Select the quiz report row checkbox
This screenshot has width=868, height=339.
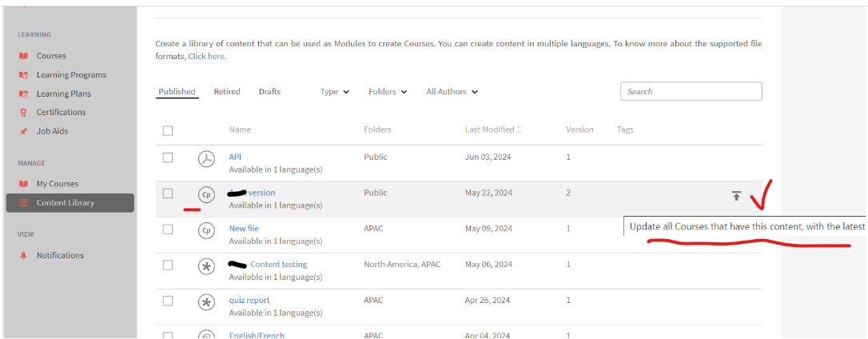pos(168,301)
